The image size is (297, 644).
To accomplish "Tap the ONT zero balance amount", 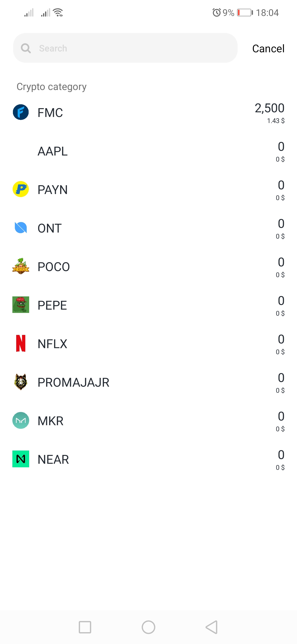I will (281, 224).
